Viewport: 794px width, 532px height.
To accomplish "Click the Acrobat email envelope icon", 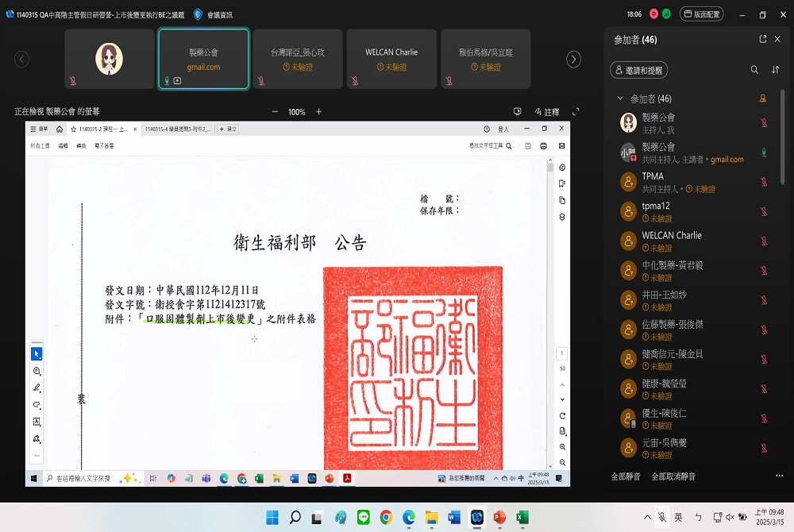I will pos(561,146).
